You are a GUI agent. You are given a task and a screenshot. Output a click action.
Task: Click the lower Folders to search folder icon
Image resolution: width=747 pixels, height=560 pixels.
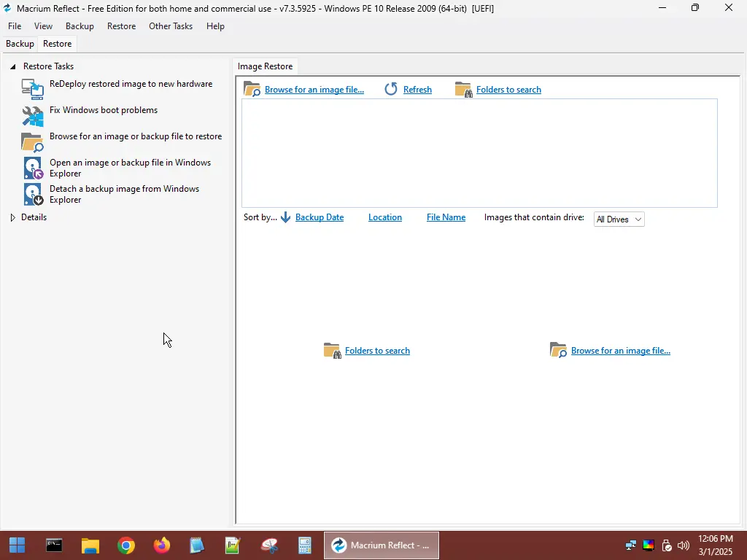point(332,351)
